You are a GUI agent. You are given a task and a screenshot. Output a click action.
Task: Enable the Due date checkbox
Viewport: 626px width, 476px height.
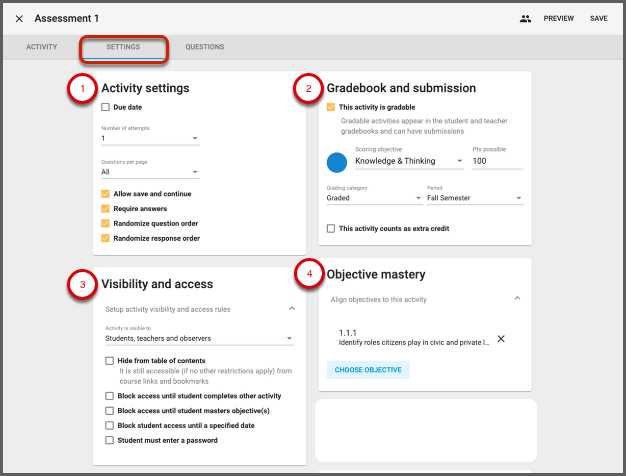click(106, 107)
